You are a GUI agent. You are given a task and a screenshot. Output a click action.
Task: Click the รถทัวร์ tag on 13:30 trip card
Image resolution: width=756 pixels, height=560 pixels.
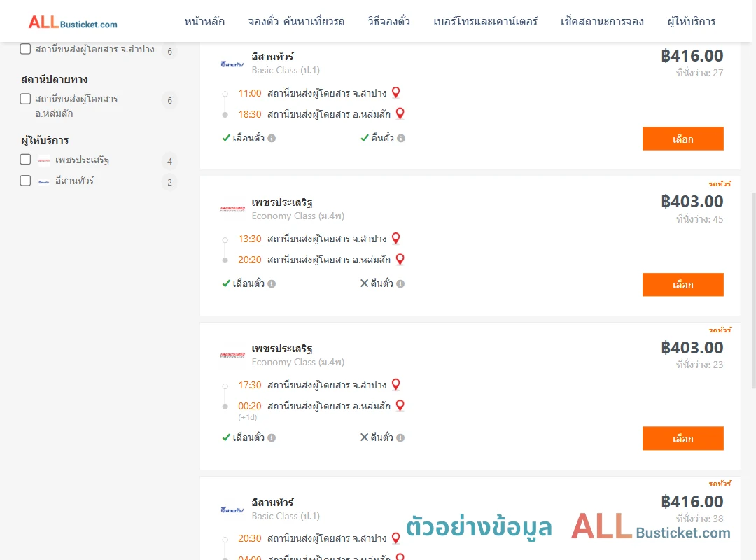(720, 184)
